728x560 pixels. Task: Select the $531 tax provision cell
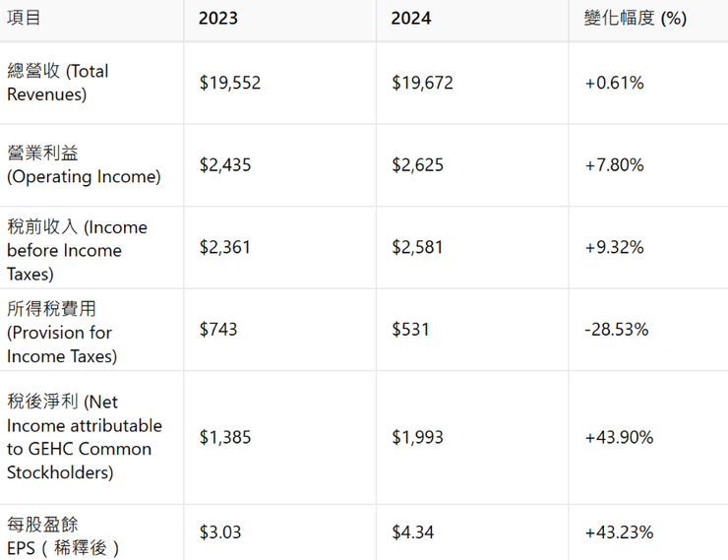(x=410, y=330)
